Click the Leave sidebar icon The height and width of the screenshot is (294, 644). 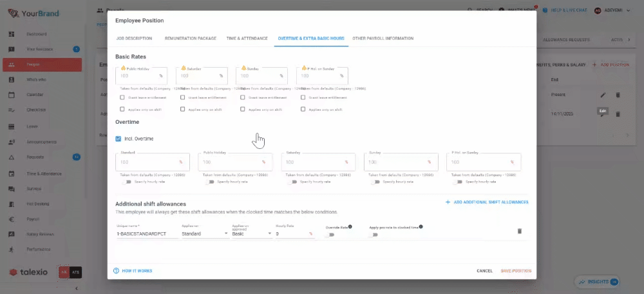tap(12, 126)
